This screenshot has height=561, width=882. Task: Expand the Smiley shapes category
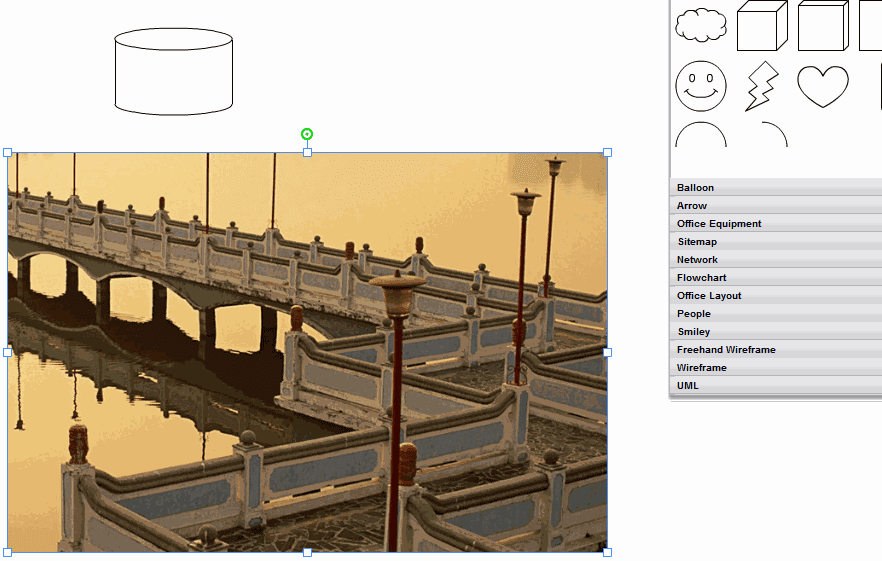[776, 331]
